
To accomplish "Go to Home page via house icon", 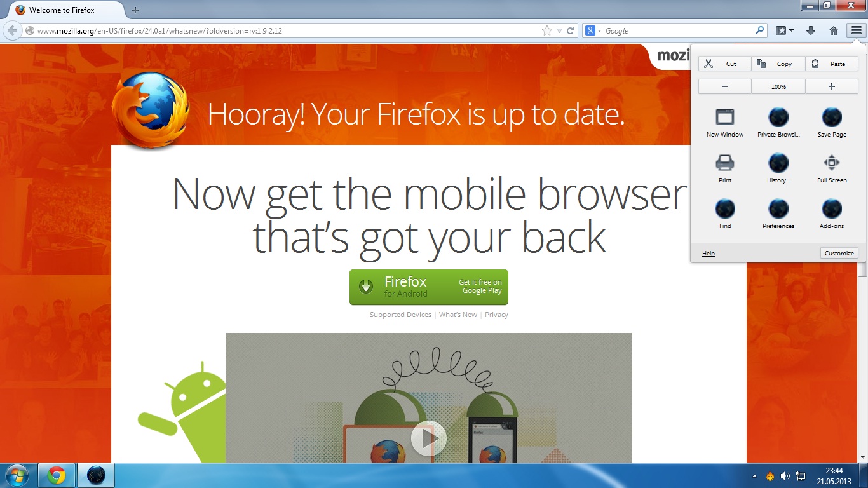I will pos(834,30).
